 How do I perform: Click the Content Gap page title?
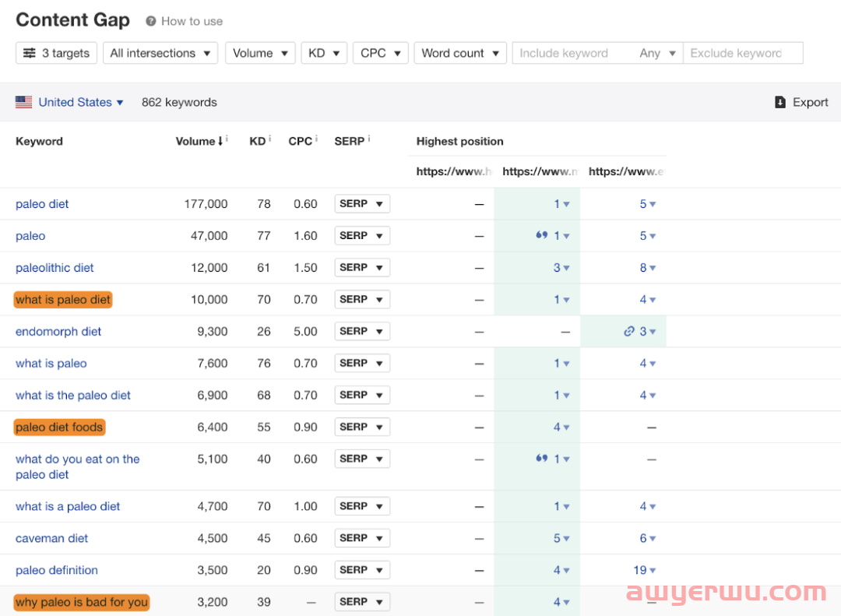(x=73, y=19)
